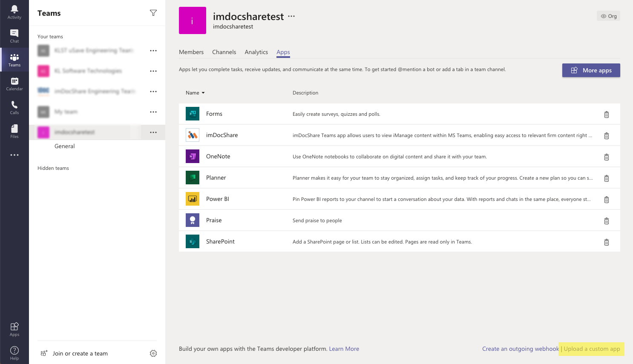Screen dimensions: 633x364
Task: Click Create an outgoing webhook
Action: (x=521, y=349)
